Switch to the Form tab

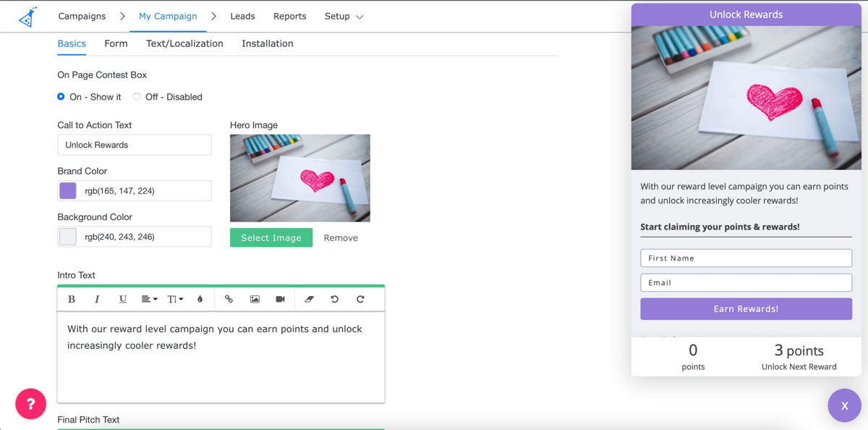click(x=116, y=43)
